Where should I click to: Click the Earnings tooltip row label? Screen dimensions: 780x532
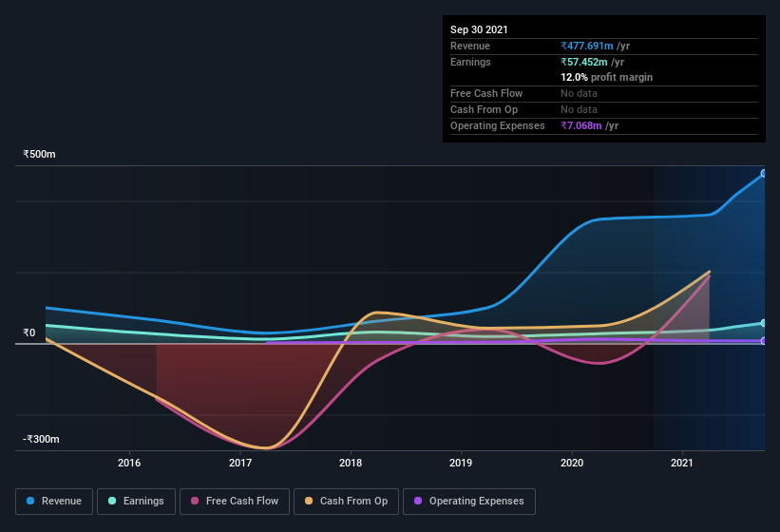click(x=470, y=62)
